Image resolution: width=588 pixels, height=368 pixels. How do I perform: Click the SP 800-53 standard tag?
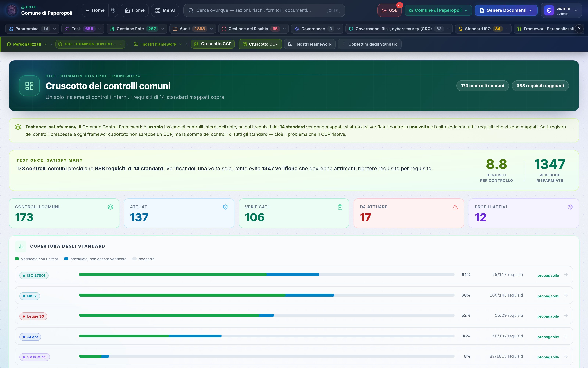(35, 357)
